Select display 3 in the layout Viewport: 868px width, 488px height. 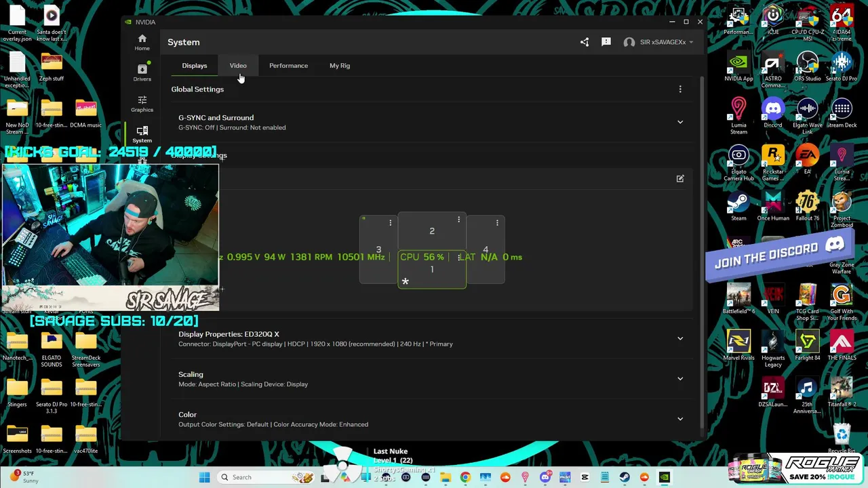[x=378, y=249]
